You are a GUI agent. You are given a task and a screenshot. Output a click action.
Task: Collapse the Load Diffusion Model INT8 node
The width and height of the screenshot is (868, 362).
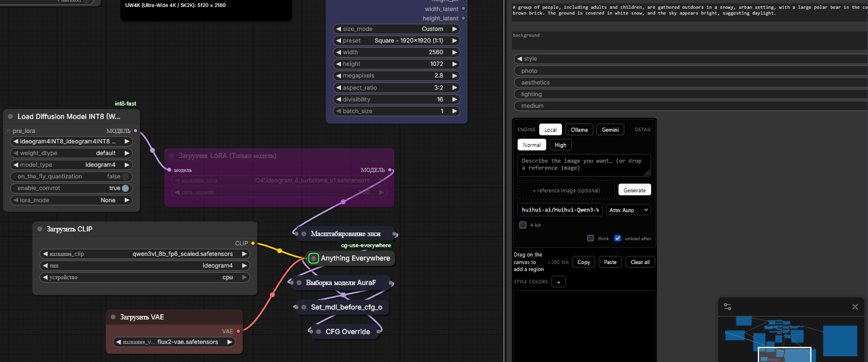click(10, 117)
